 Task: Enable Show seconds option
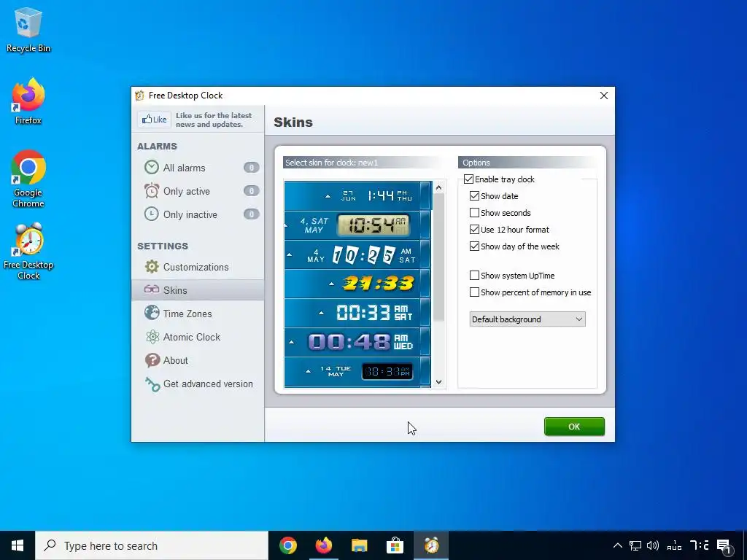474,212
